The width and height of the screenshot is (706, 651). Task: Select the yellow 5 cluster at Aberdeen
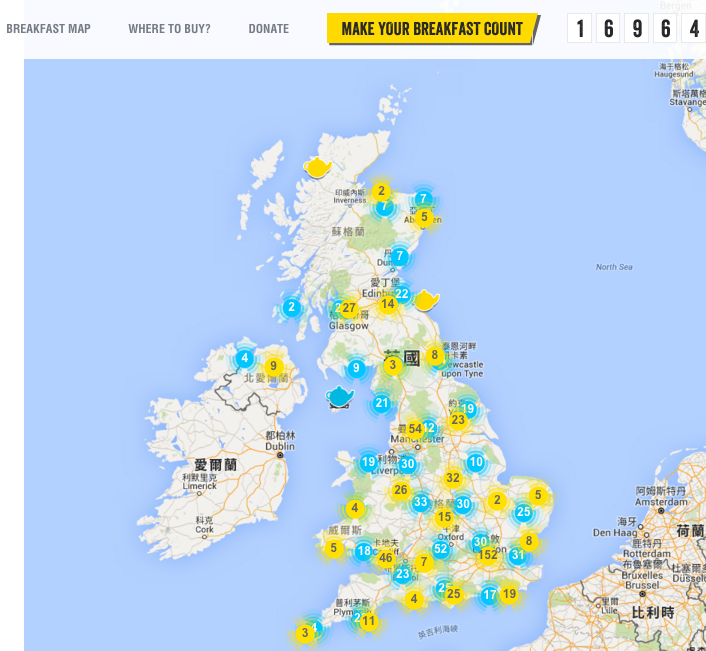(424, 217)
